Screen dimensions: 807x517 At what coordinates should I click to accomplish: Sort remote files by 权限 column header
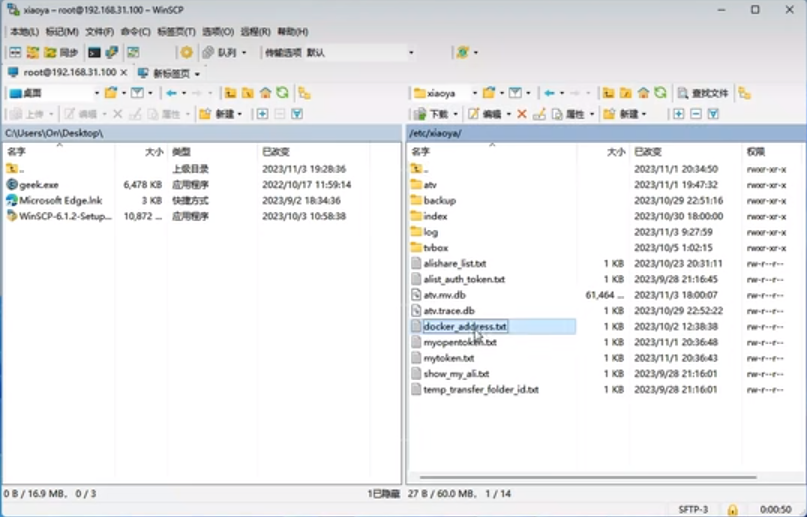[x=756, y=152]
